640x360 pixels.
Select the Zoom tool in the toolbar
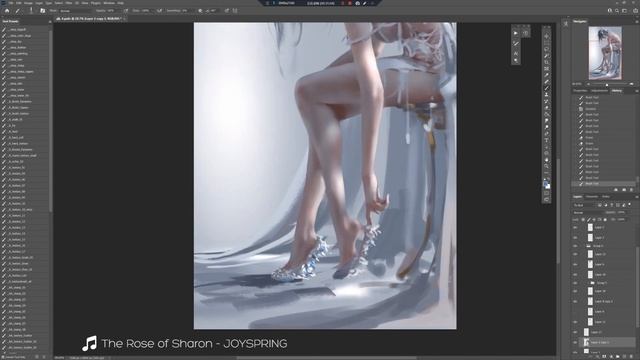click(547, 167)
